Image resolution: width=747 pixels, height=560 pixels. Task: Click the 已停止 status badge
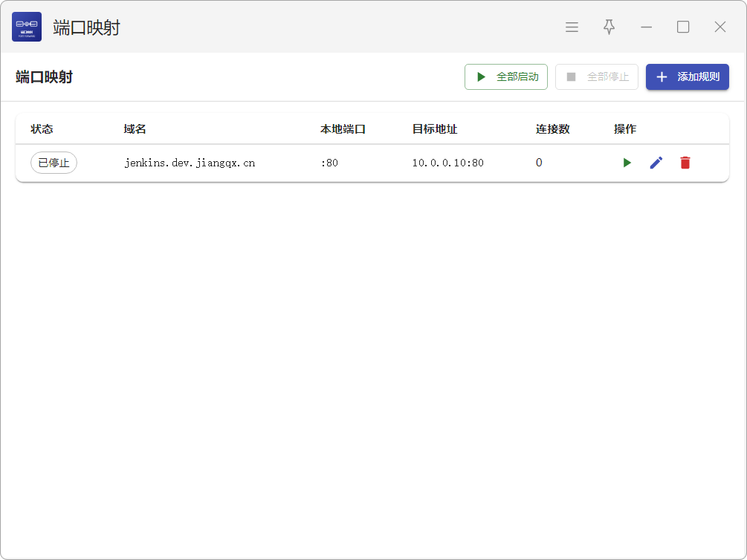(54, 163)
